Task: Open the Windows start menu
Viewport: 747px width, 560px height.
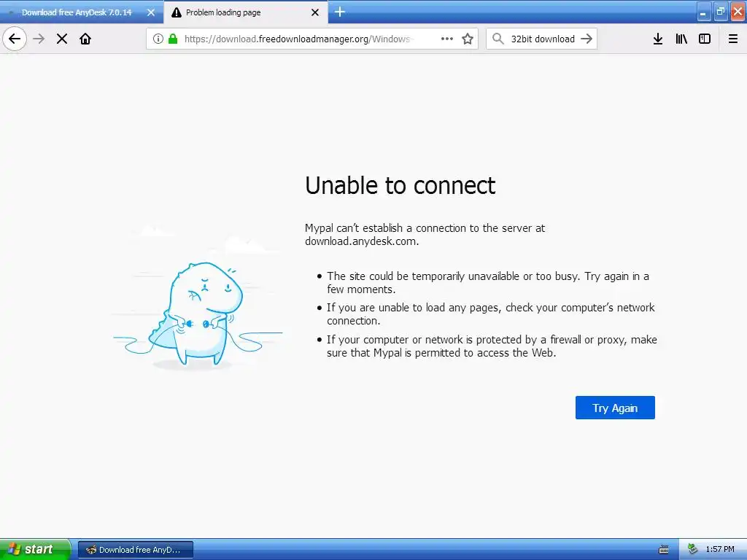Action: click(x=35, y=549)
